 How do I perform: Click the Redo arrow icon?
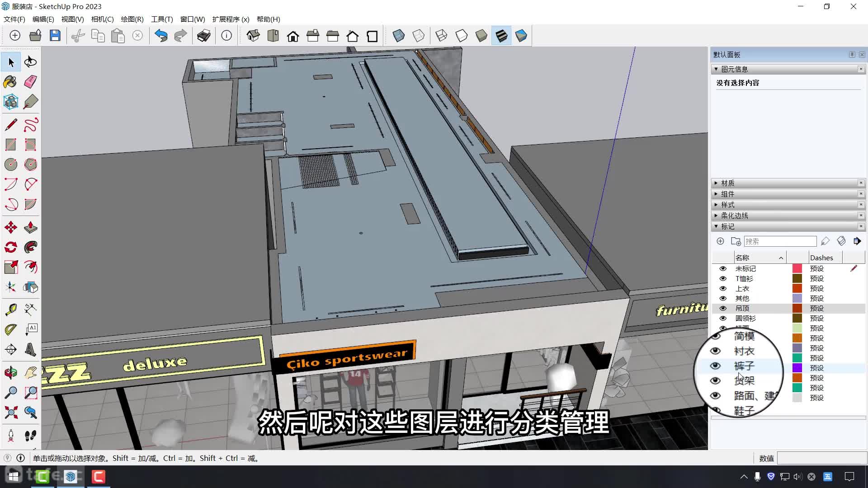coord(181,36)
